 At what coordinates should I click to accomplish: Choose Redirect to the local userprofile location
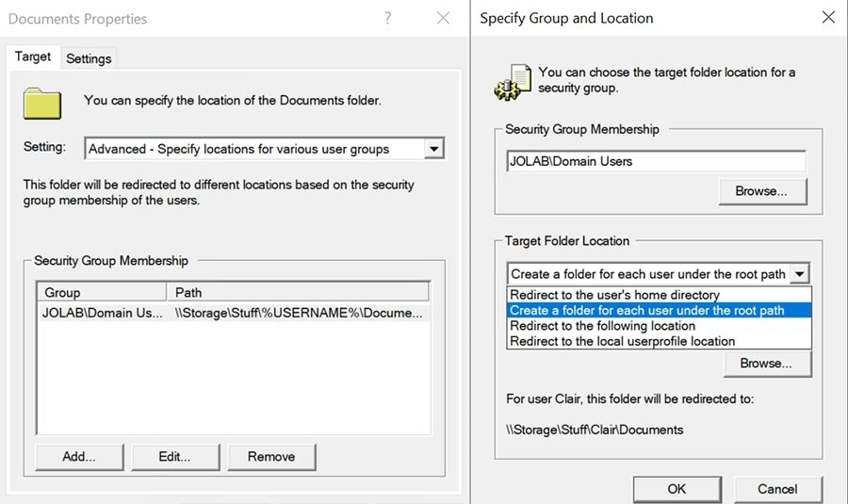[x=622, y=340]
